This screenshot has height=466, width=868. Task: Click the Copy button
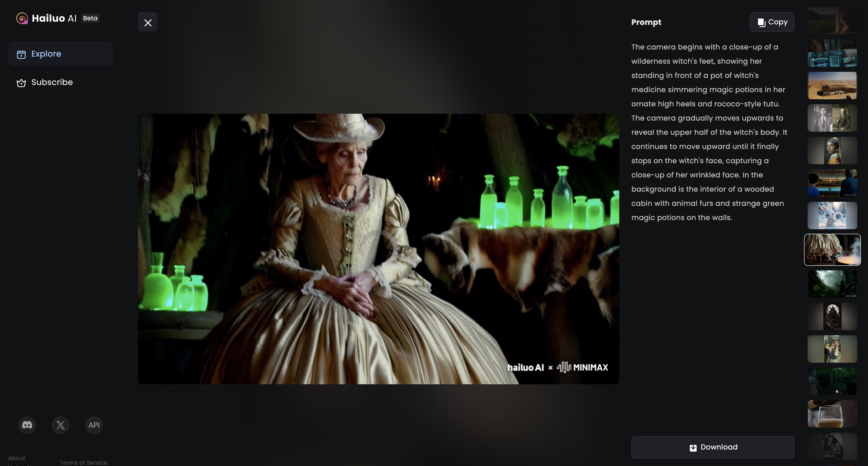point(772,22)
